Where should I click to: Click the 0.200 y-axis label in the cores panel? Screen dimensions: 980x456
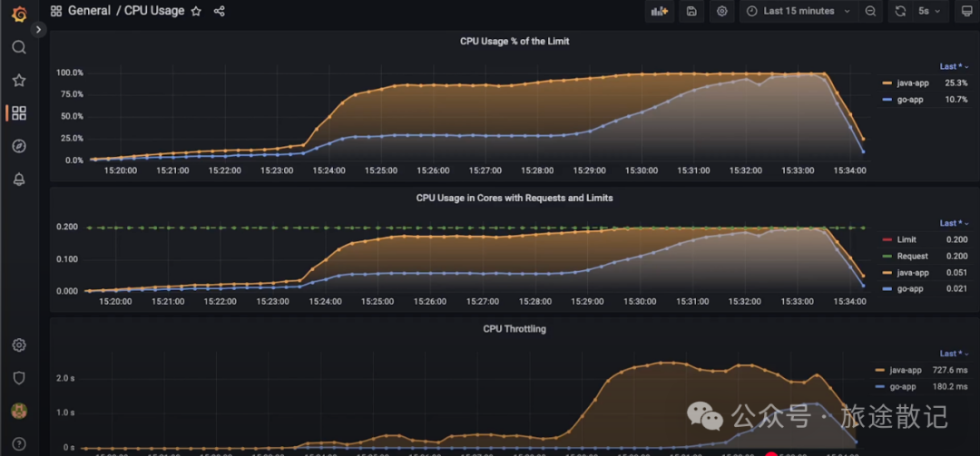coord(66,228)
